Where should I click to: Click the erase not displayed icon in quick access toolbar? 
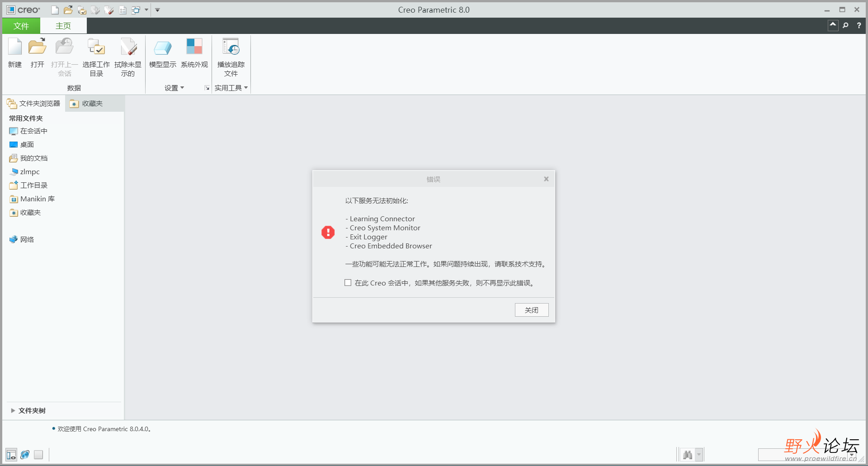109,10
